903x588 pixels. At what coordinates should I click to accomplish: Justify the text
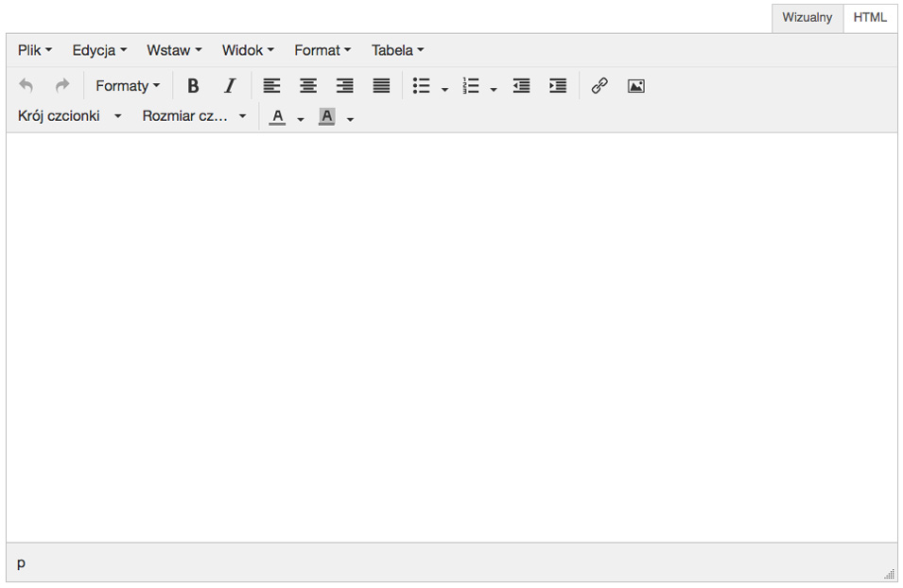381,86
